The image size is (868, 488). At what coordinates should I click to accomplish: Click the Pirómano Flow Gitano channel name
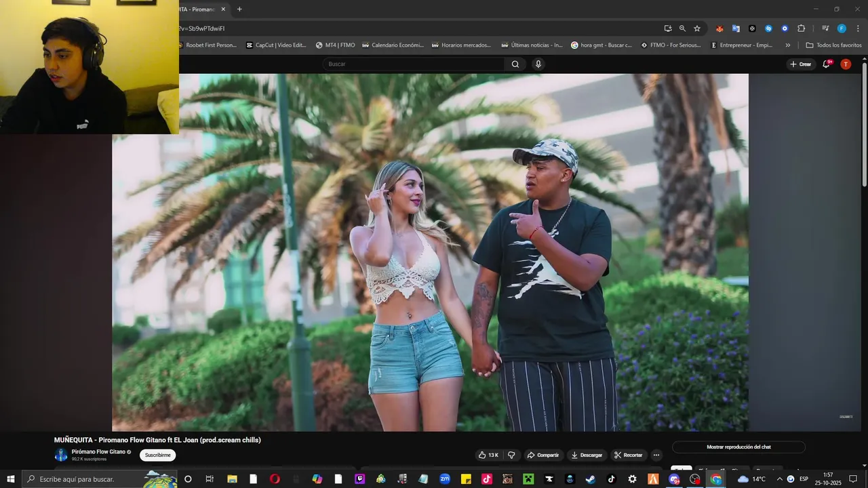[98, 451]
